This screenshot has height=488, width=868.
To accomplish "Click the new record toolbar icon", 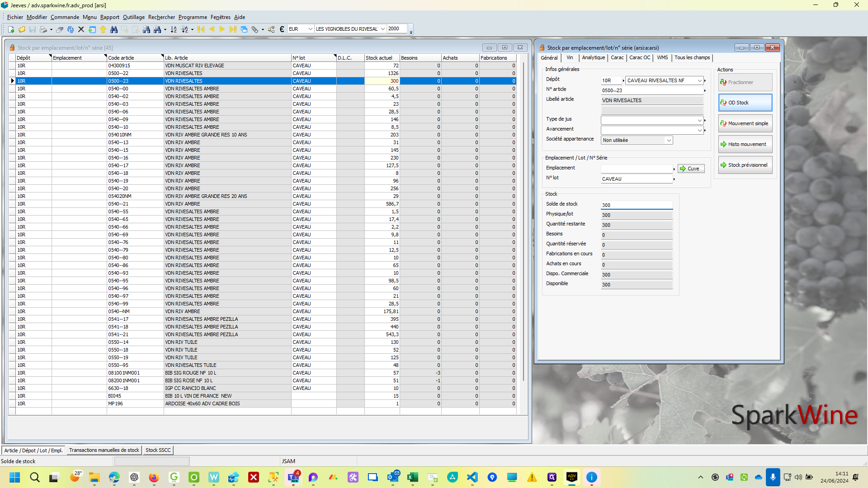I will 11,29.
